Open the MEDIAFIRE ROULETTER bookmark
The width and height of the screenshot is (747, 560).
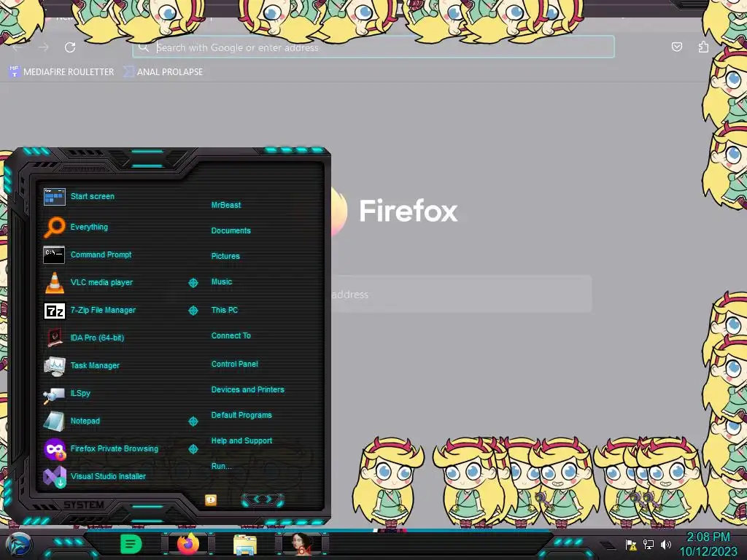click(x=61, y=72)
